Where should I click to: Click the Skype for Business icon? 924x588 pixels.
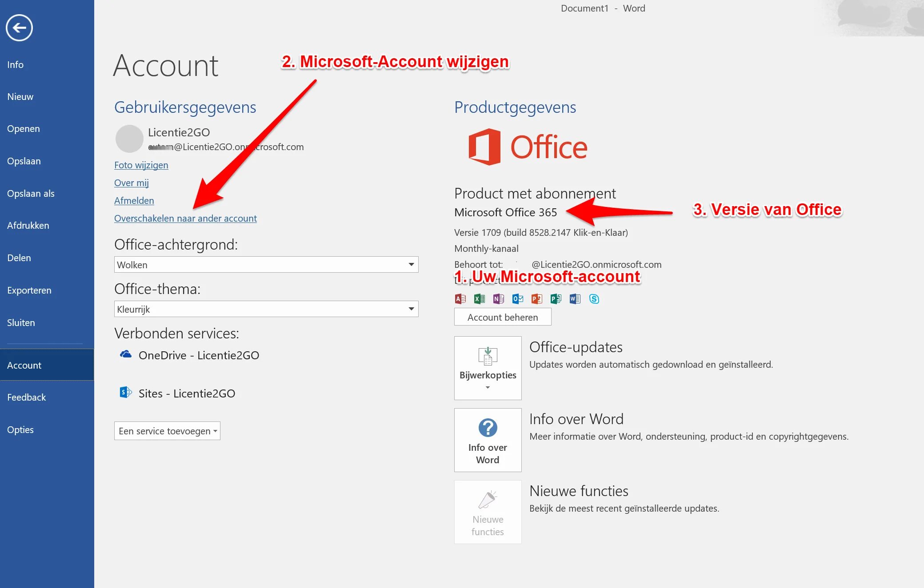coord(594,299)
